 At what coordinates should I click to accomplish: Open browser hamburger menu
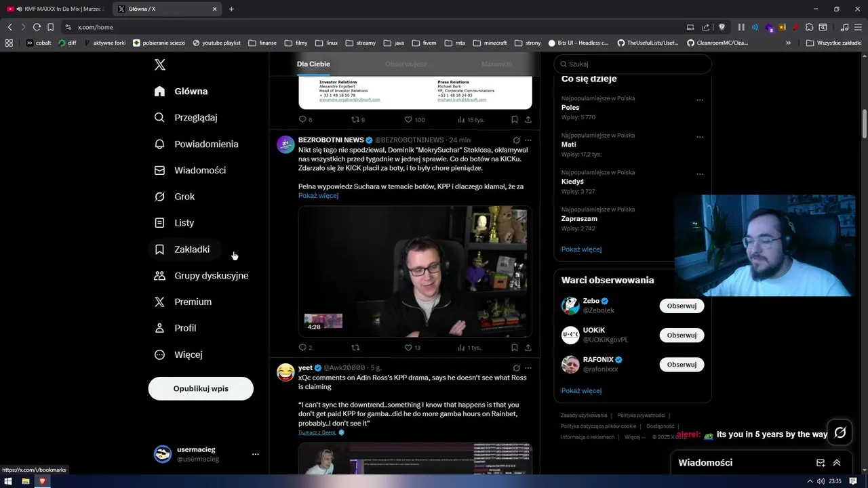click(x=858, y=27)
